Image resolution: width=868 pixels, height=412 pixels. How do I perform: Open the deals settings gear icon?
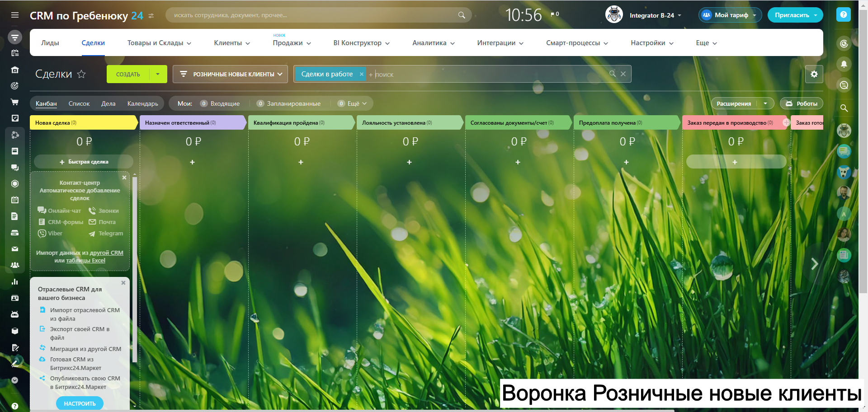click(814, 74)
